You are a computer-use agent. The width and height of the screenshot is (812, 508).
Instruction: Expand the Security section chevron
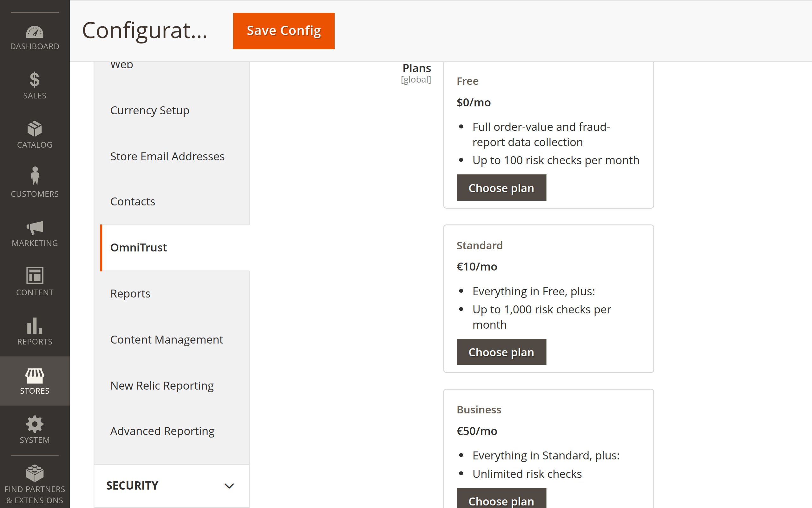tap(229, 486)
